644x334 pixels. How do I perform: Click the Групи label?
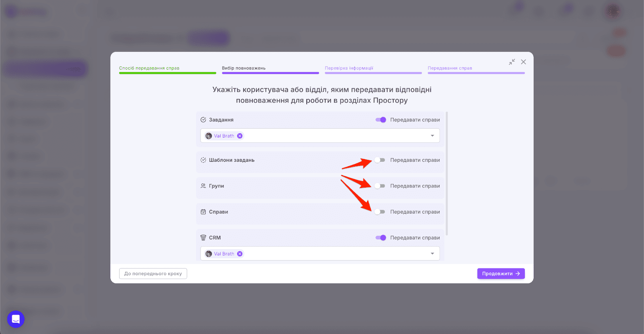217,186
